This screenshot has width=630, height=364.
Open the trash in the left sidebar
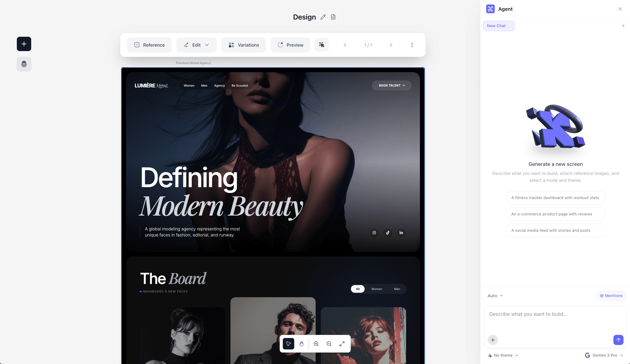(x=24, y=64)
